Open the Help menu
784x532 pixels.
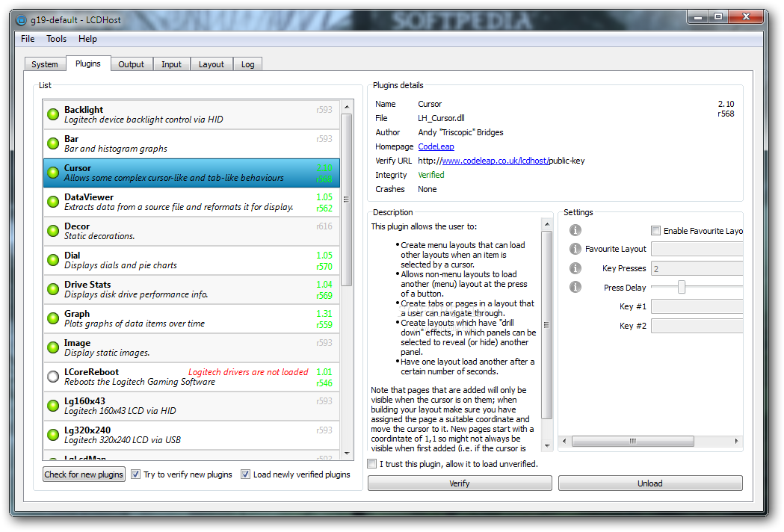tap(87, 39)
